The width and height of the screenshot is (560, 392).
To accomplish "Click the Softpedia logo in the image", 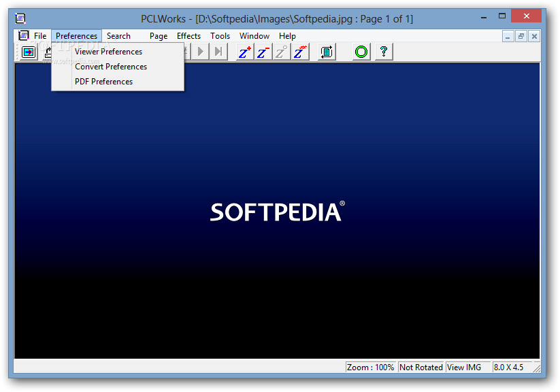I will [x=277, y=212].
